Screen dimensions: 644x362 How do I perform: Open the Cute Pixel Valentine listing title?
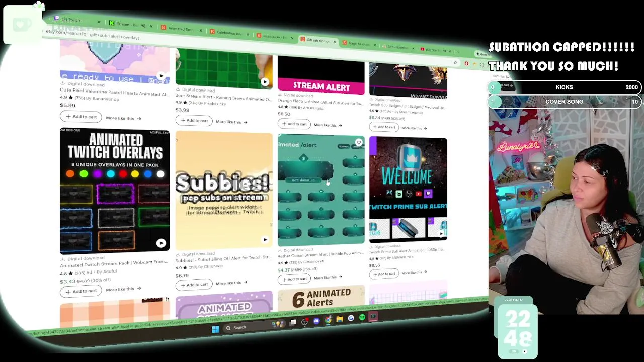point(115,92)
